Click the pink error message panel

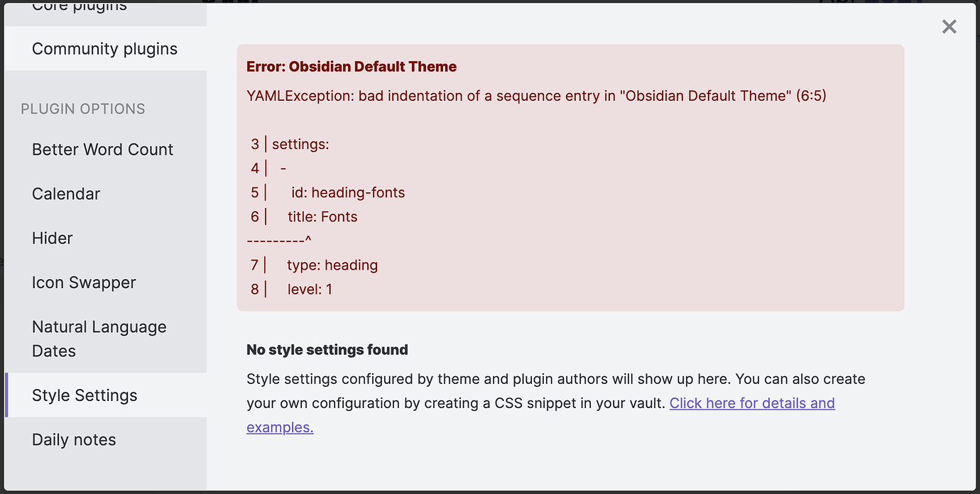tap(570, 177)
